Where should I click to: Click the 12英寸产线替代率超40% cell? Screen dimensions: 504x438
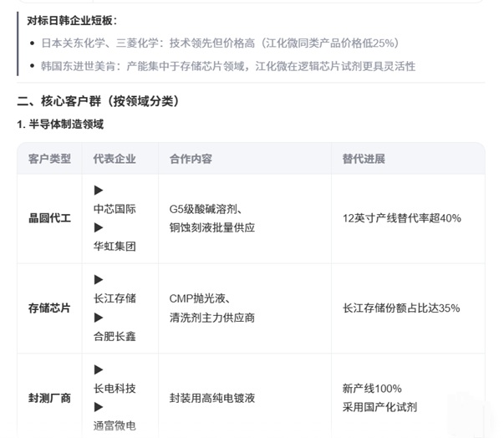click(x=402, y=218)
